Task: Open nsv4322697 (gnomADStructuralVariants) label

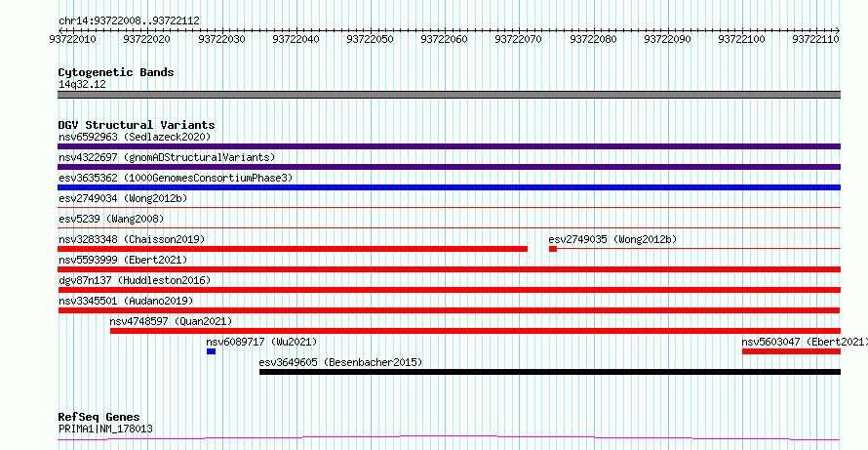Action: (x=167, y=157)
